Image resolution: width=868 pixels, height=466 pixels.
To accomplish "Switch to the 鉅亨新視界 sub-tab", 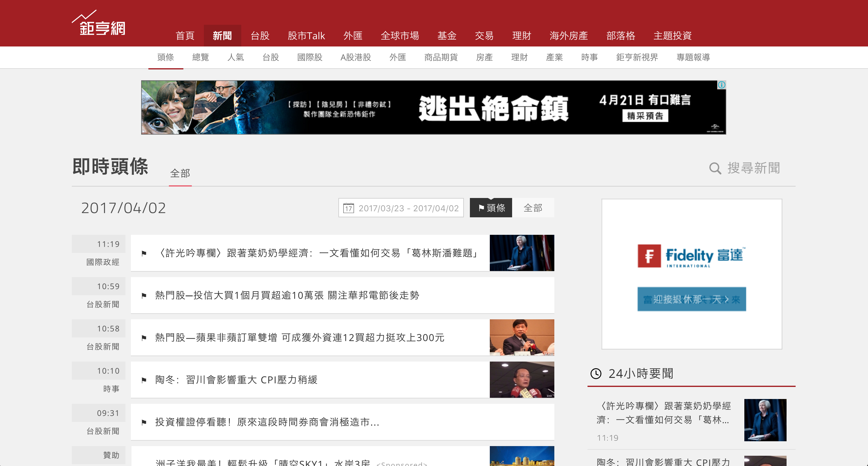I will 637,57.
